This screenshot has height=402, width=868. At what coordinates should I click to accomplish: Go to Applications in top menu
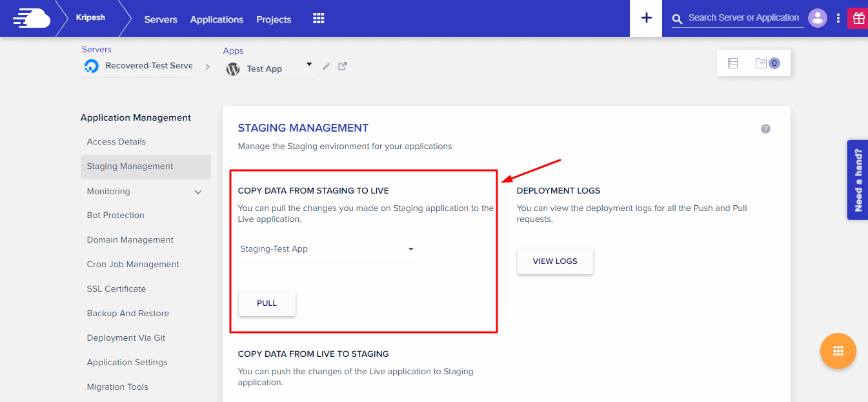click(x=217, y=19)
